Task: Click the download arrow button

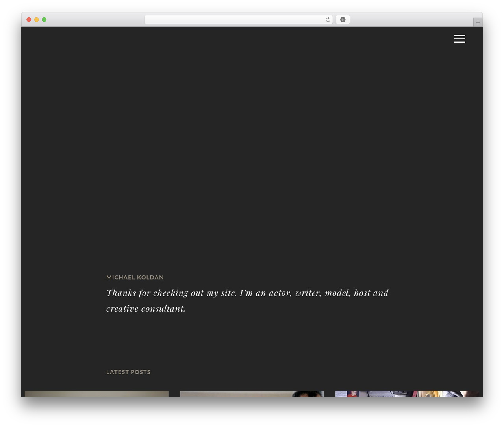Action: (343, 20)
